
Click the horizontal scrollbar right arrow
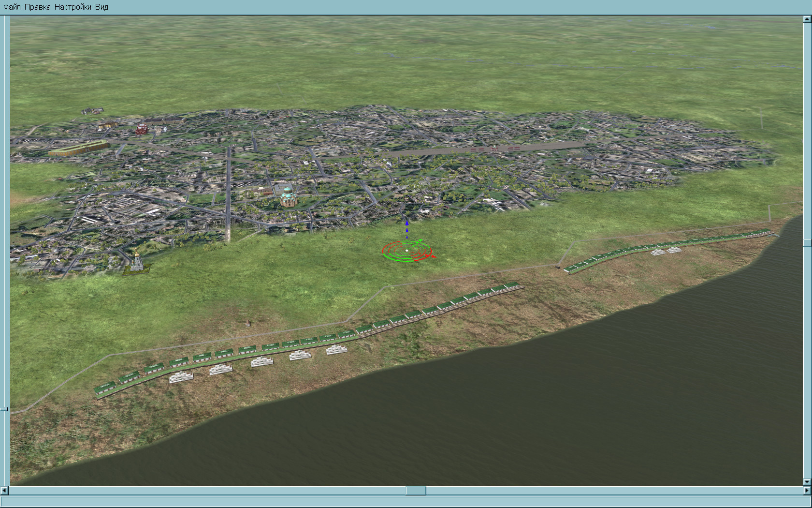click(x=807, y=491)
